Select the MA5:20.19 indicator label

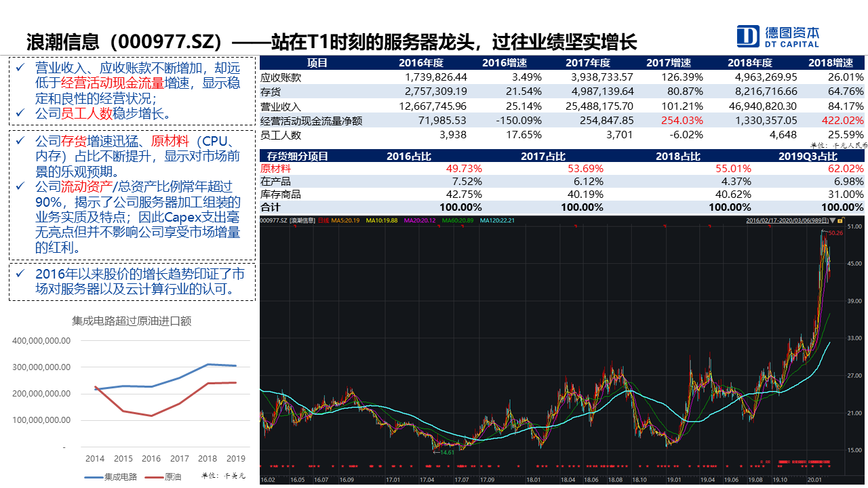point(346,220)
